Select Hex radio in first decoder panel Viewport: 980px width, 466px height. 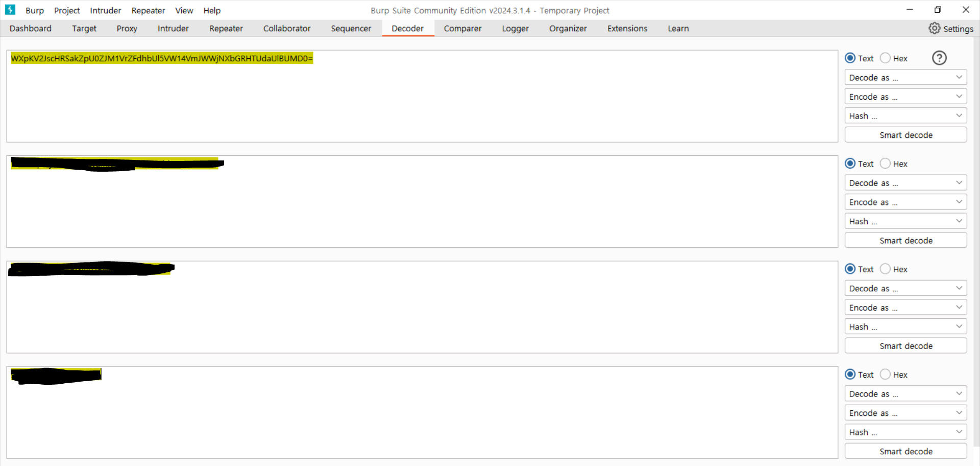click(885, 58)
